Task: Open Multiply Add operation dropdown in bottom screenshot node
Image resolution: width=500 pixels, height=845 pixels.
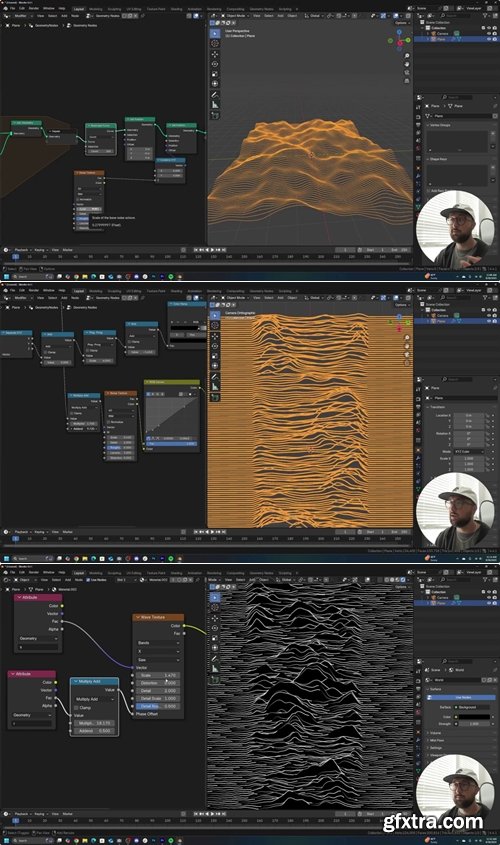Action: pos(94,699)
